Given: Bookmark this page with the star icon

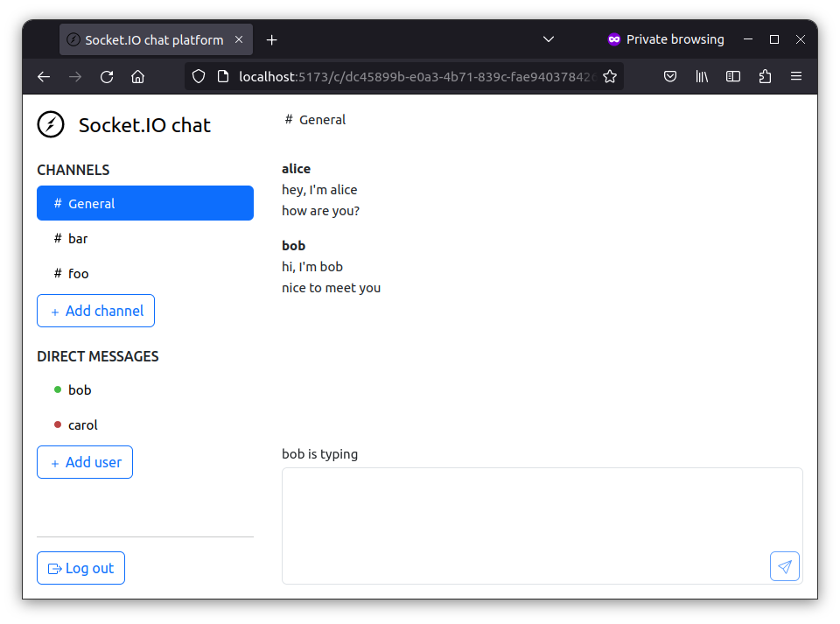Looking at the screenshot, I should (610, 76).
